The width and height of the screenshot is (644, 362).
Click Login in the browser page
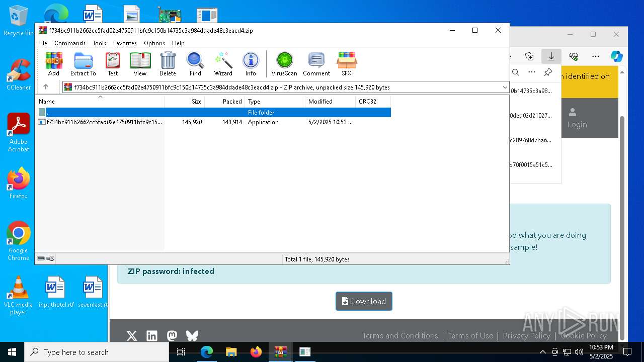tap(577, 118)
